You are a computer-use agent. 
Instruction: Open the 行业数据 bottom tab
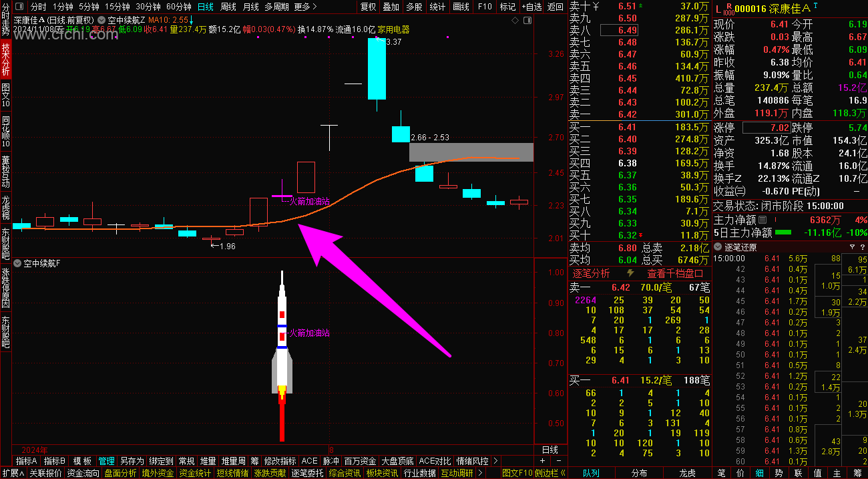coord(419,473)
